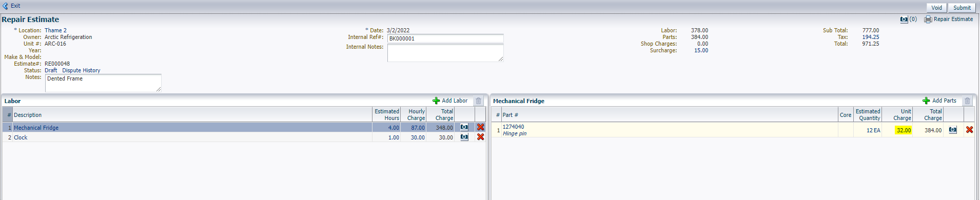Open attached photos camera icon in header
This screenshot has height=200, width=980.
(x=904, y=19)
